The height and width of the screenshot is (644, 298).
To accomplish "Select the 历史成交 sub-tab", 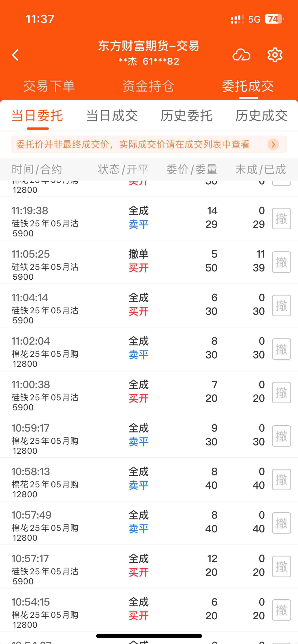I will (x=261, y=115).
